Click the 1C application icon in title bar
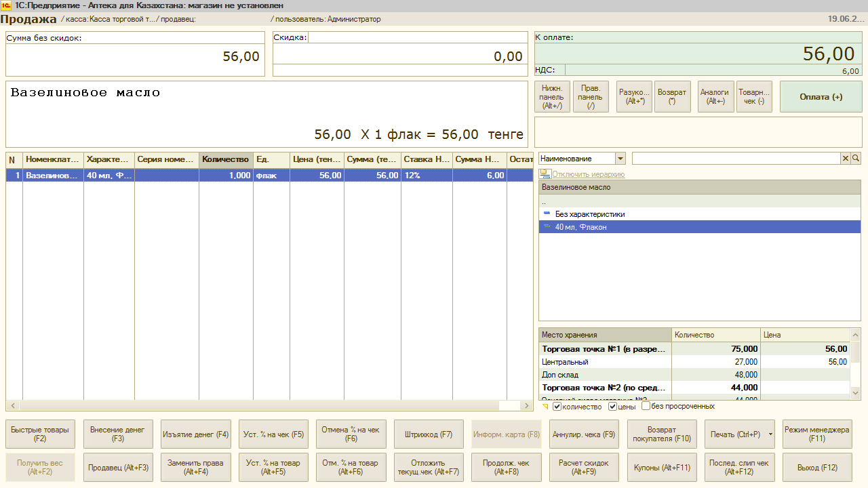868x488 pixels. tap(6, 5)
